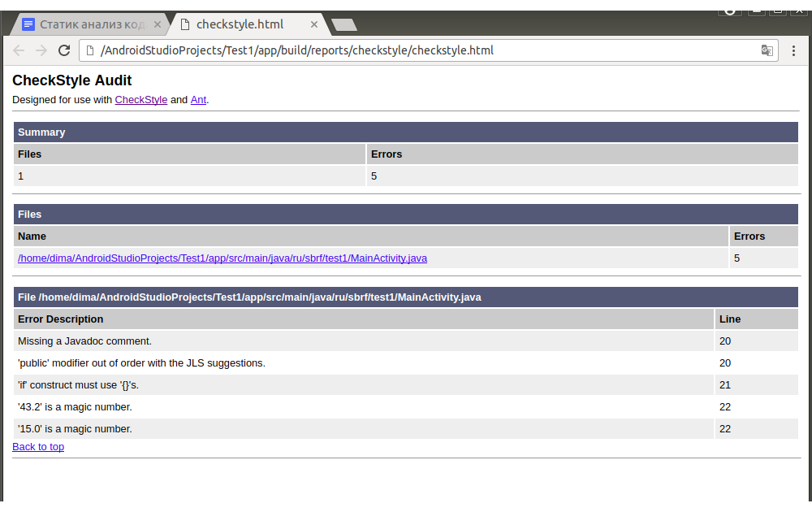
Task: Click the Errors column header in Files table
Action: [764, 236]
